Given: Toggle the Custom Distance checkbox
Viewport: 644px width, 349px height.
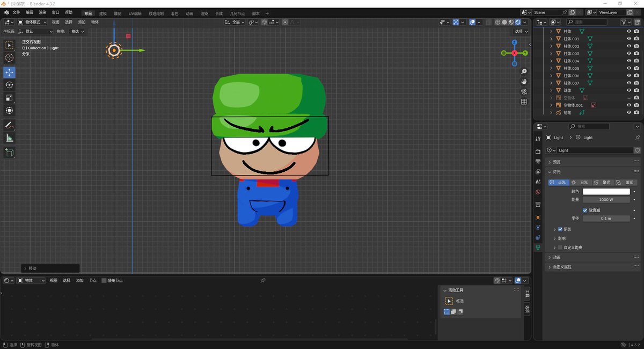Looking at the screenshot, I should 560,248.
